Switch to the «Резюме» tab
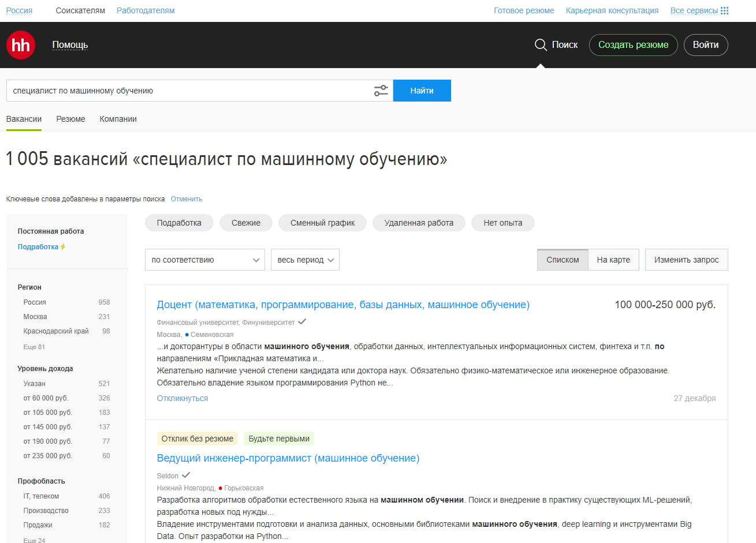 point(70,119)
